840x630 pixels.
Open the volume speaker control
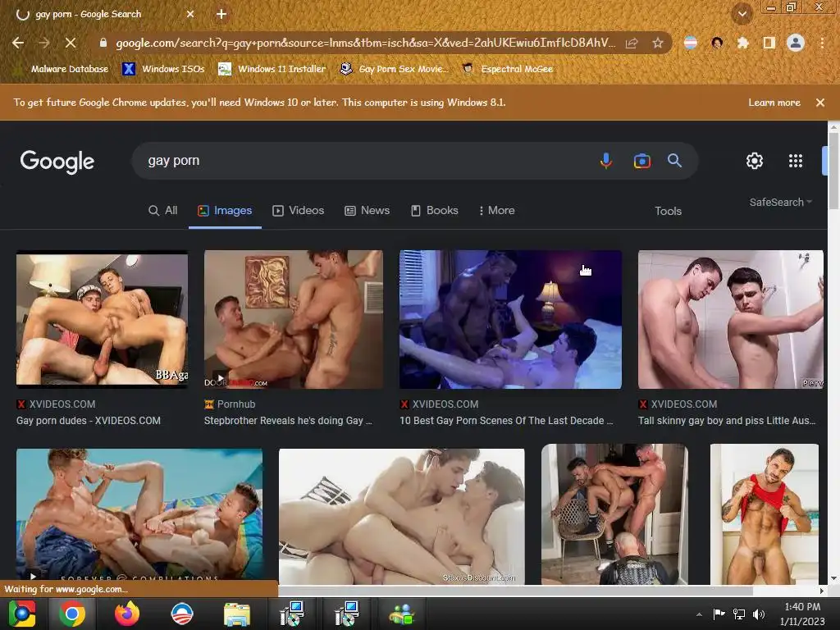pos(759,614)
